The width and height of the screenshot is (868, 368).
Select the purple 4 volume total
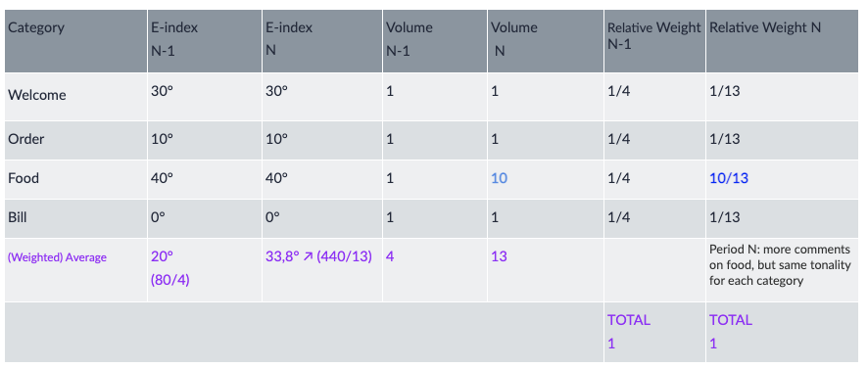pyautogui.click(x=390, y=256)
